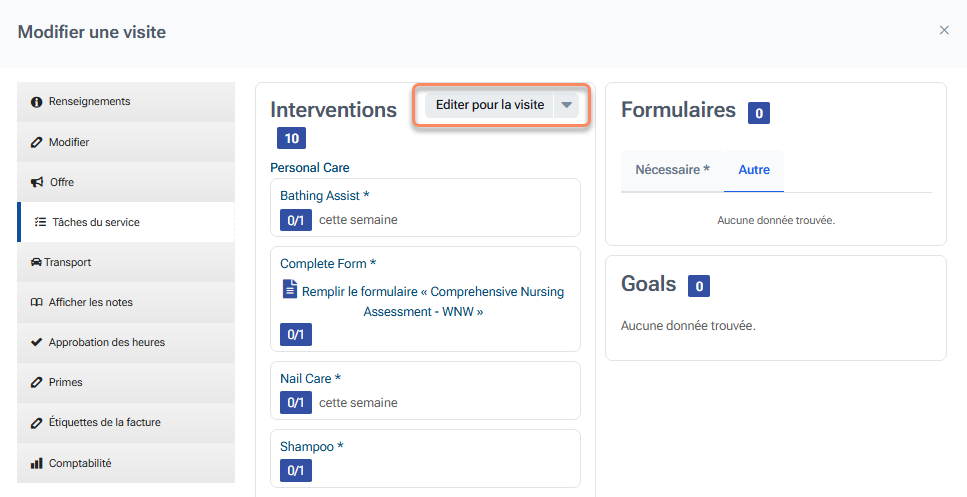Image resolution: width=967 pixels, height=497 pixels.
Task: Click the Shampoo intervention card
Action: pyautogui.click(x=425, y=458)
